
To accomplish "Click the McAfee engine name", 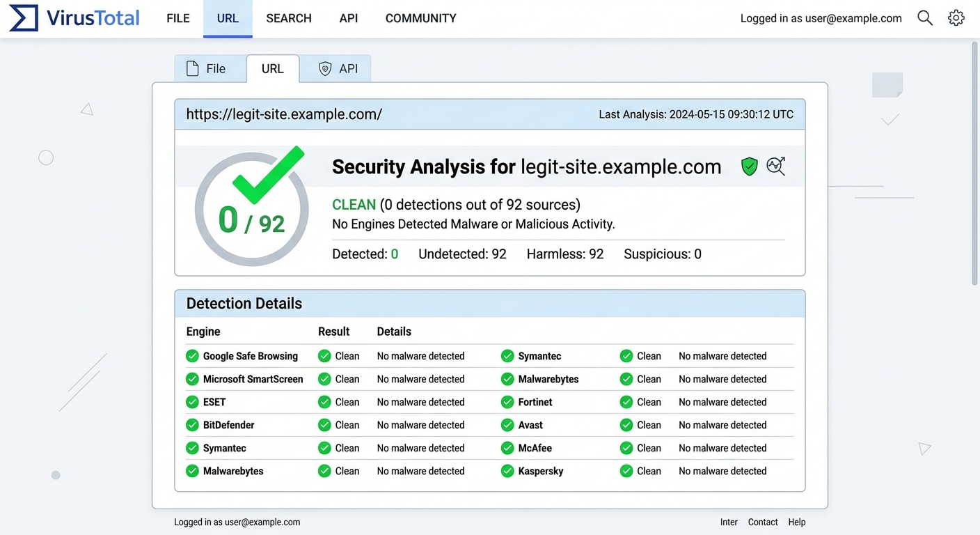I will coord(535,448).
